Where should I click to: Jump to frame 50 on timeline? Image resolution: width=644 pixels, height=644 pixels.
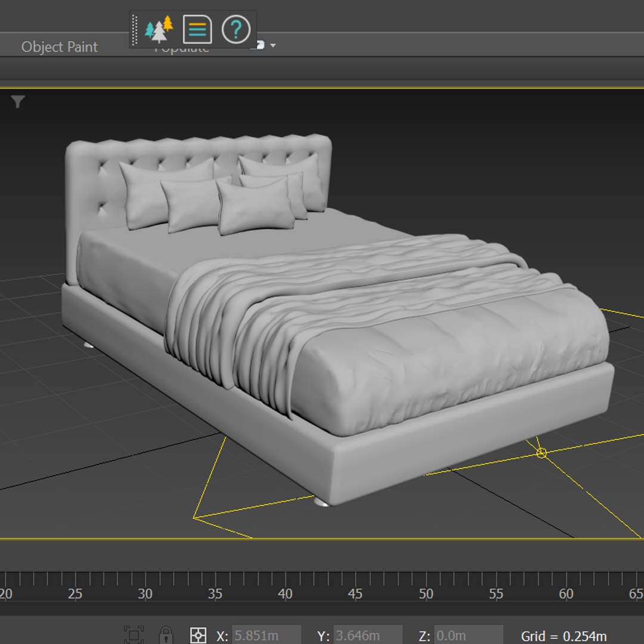tap(426, 594)
